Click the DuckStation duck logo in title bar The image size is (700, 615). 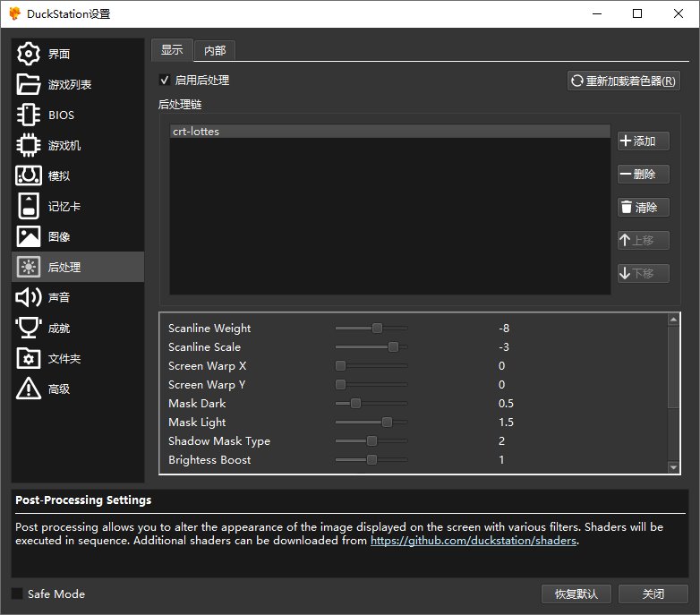tap(14, 13)
